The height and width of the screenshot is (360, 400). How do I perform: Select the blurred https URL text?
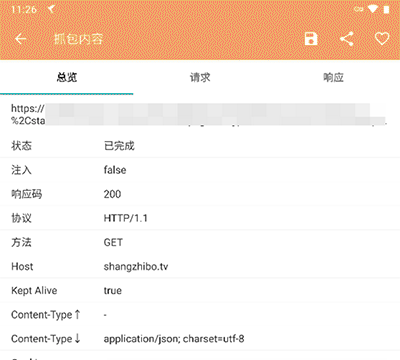pos(199,114)
